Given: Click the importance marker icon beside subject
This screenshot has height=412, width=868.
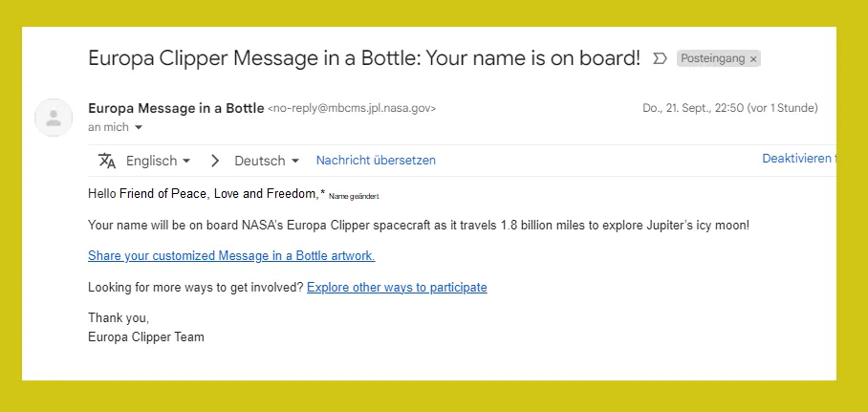Looking at the screenshot, I should point(660,58).
